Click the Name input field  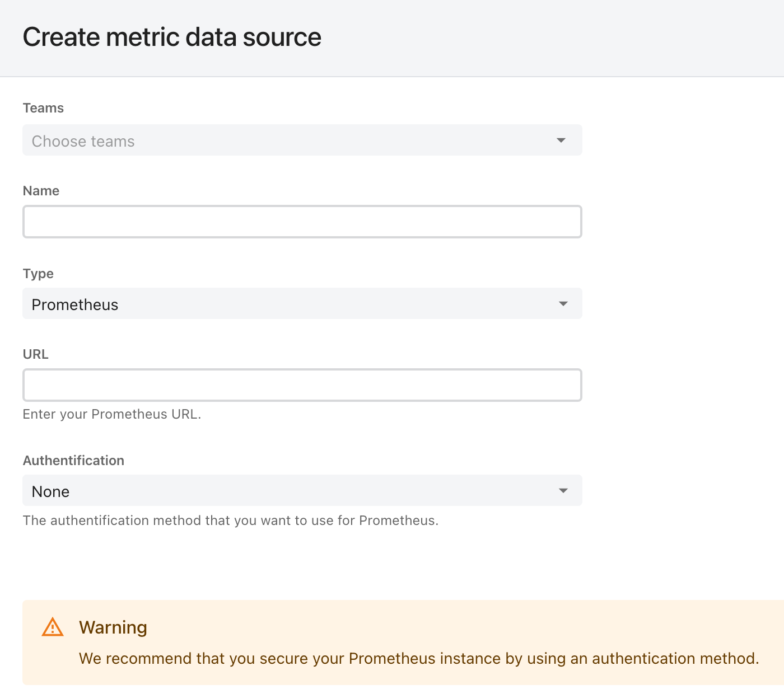pyautogui.click(x=302, y=222)
